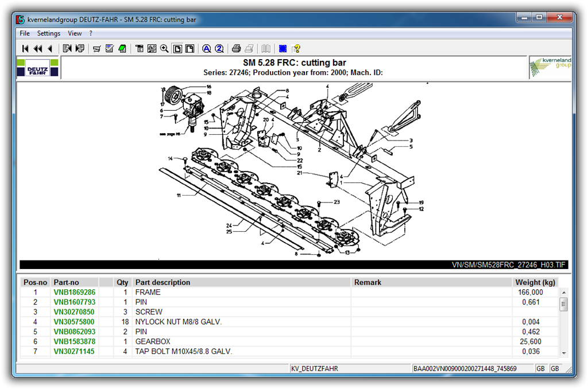Click status bar code BAA002VN009000200271448_745869
The width and height of the screenshot is (588, 389).
point(465,368)
